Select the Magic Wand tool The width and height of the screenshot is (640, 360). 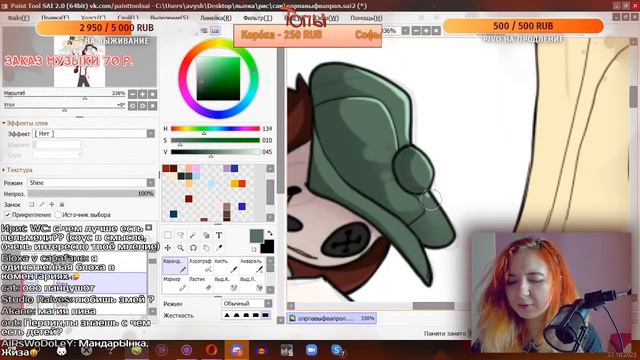coord(193,235)
